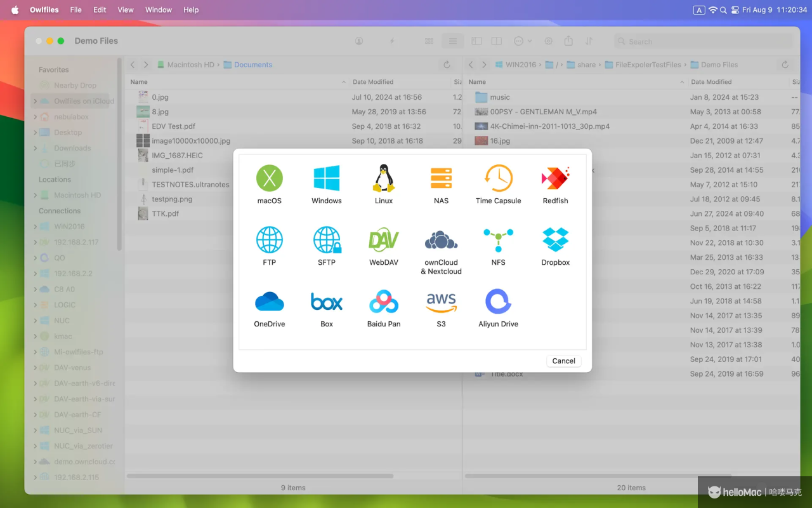812x508 pixels.
Task: Expand WIN2016 connection in sidebar
Action: pyautogui.click(x=36, y=227)
